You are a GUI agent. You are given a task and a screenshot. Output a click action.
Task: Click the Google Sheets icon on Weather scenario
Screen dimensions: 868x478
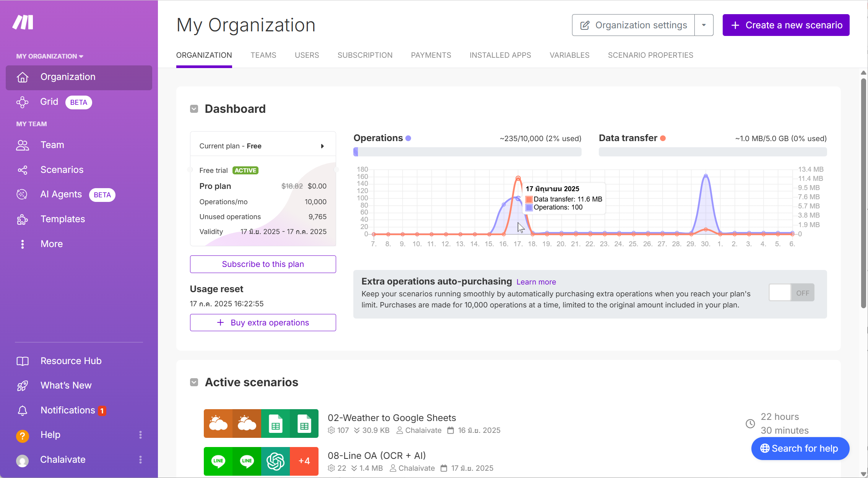275,423
